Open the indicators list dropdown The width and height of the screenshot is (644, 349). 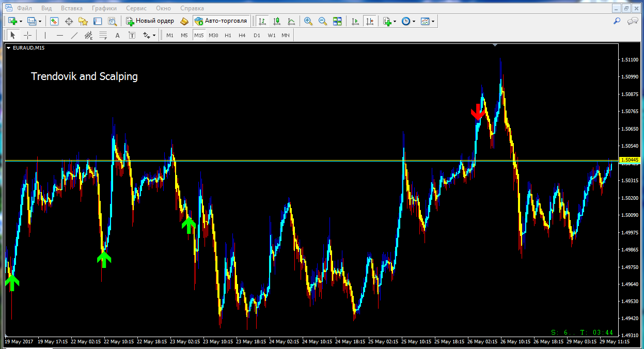click(x=395, y=21)
